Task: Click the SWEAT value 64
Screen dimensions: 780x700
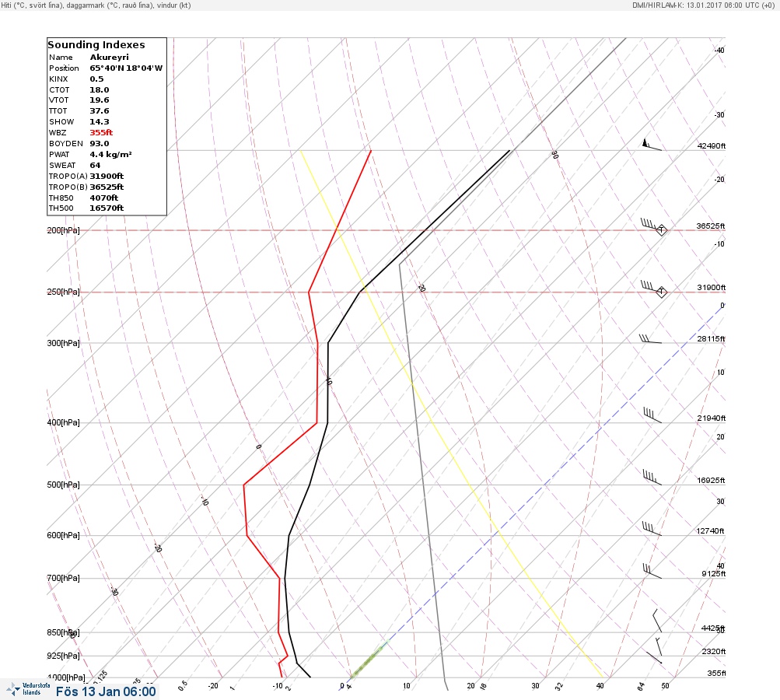Action: click(95, 165)
